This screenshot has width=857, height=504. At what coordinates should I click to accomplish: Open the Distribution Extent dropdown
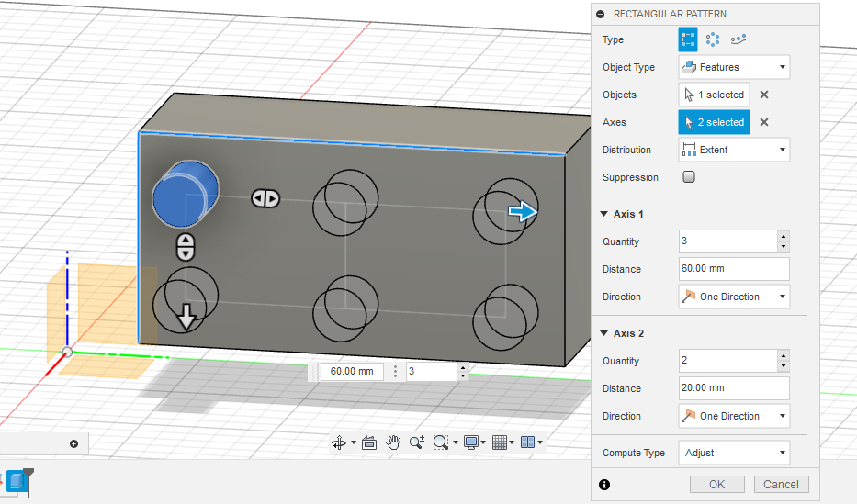[734, 150]
